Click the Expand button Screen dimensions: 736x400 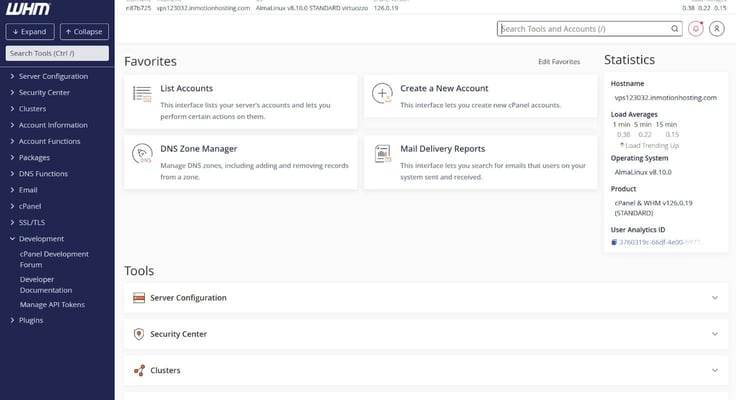30,31
